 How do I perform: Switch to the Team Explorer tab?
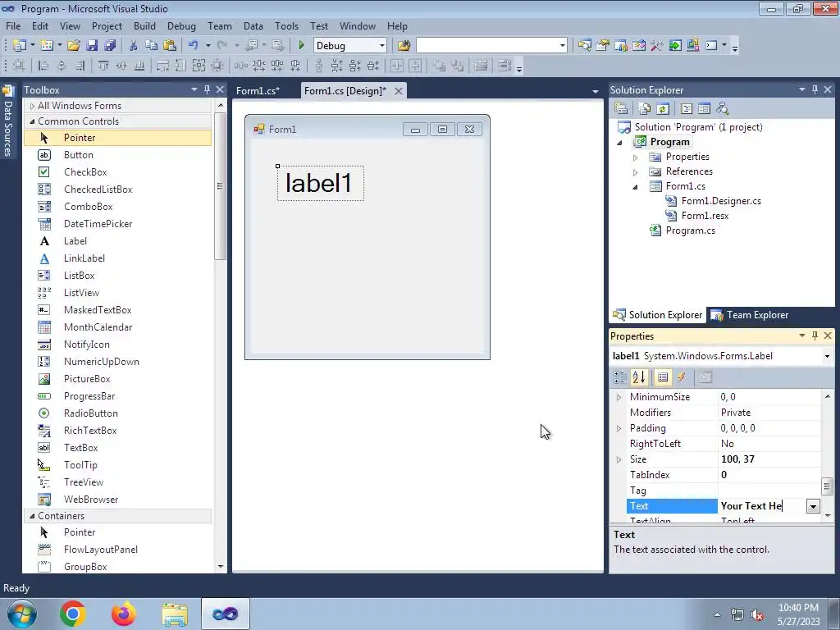tap(750, 315)
